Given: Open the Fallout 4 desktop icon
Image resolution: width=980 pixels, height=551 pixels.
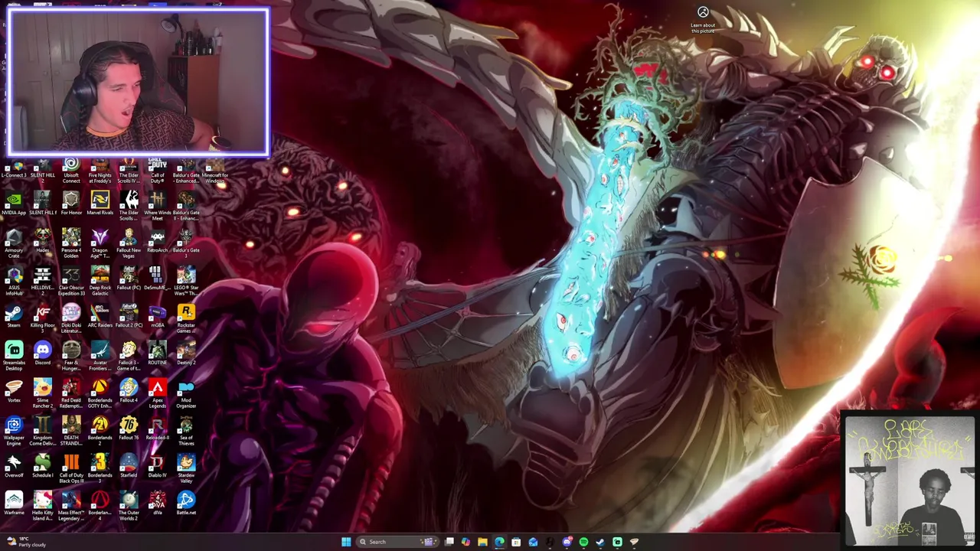Looking at the screenshot, I should [129, 391].
